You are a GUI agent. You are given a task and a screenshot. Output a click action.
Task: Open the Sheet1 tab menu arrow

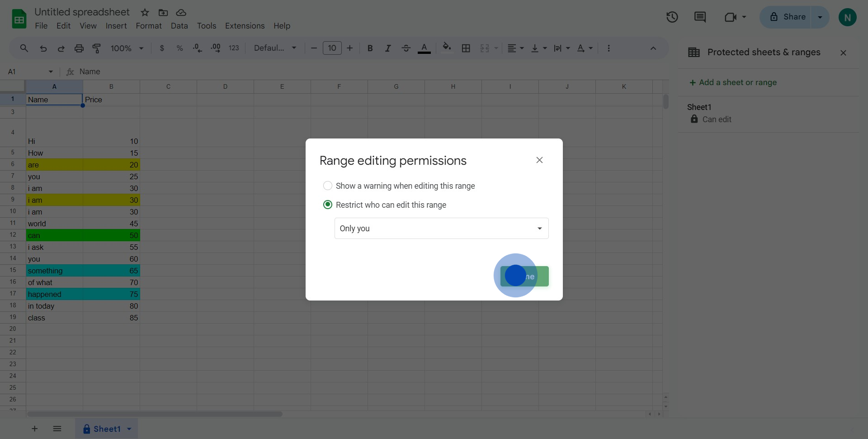tap(129, 429)
